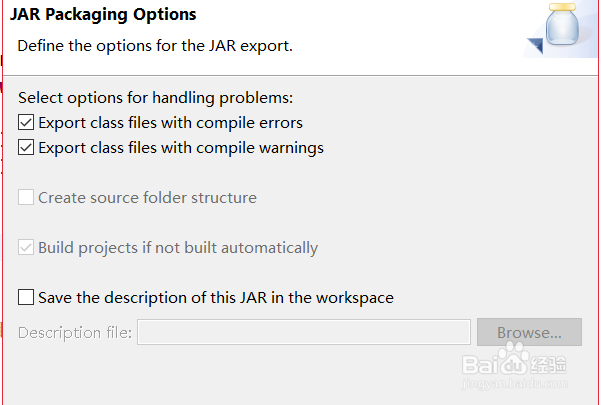Click the Create source folder structure checkbox
The width and height of the screenshot is (602, 405).
pyautogui.click(x=26, y=197)
